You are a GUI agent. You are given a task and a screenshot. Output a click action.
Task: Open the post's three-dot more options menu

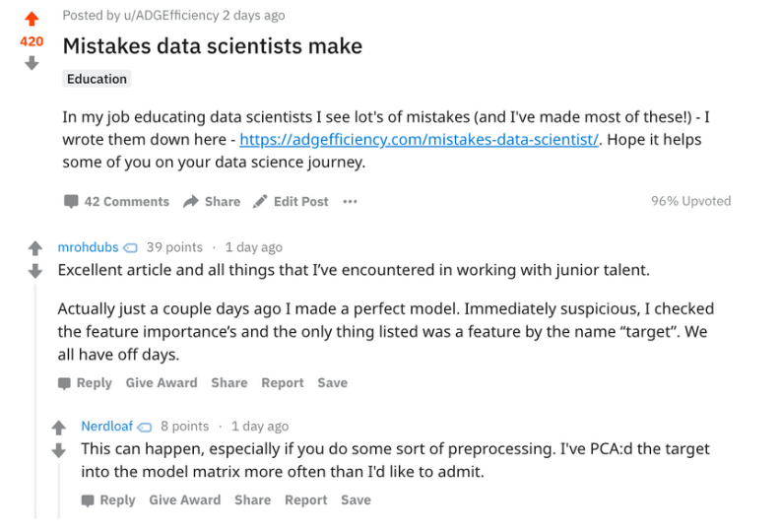click(x=351, y=202)
